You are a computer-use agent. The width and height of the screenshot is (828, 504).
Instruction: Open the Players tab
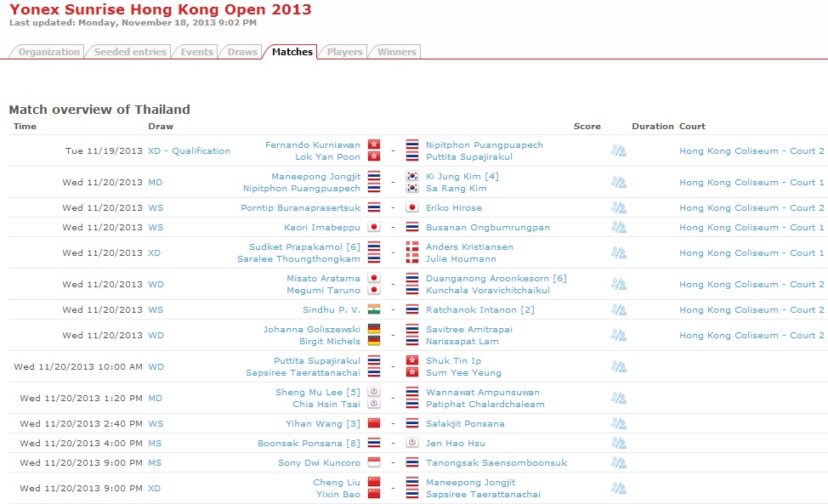(344, 52)
